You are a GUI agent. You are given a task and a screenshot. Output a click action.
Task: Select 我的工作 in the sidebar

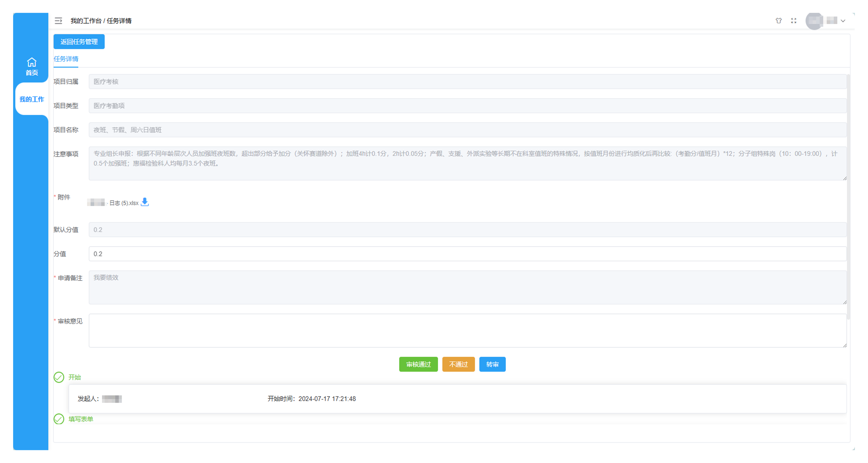click(x=32, y=99)
